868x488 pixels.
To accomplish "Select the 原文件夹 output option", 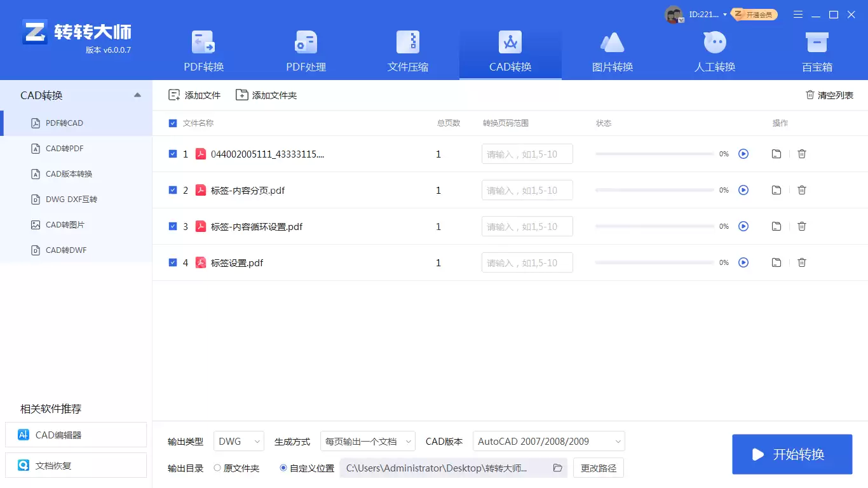I will pos(217,468).
